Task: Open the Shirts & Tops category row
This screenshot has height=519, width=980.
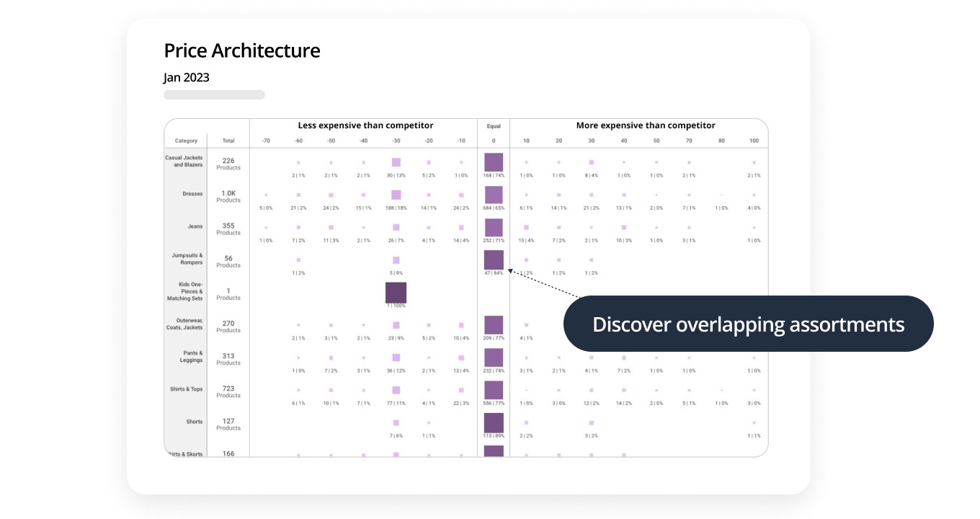Action: pyautogui.click(x=187, y=389)
